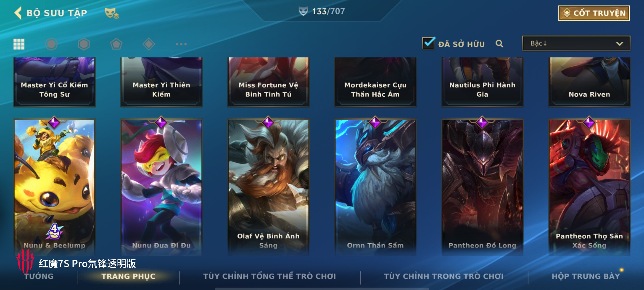Open the Hộp Trưng Bày tab
This screenshot has width=644, height=290.
[x=586, y=276]
